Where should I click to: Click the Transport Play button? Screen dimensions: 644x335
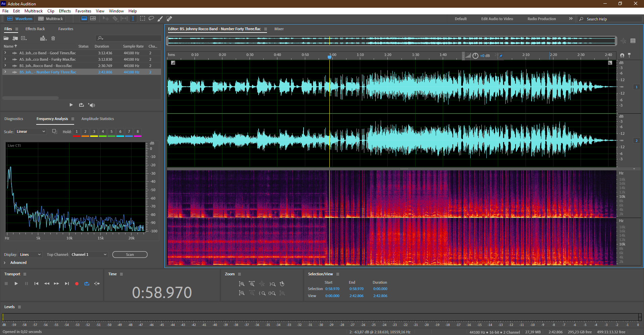[16, 284]
